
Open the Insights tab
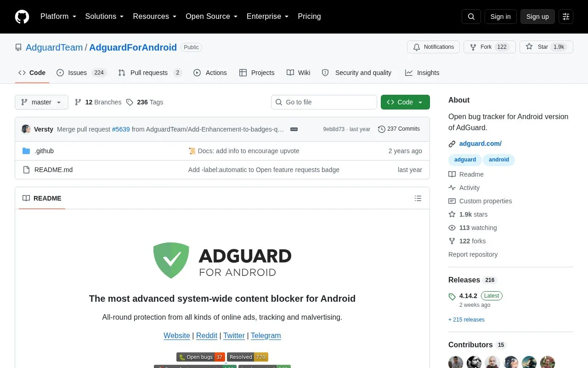(x=422, y=73)
